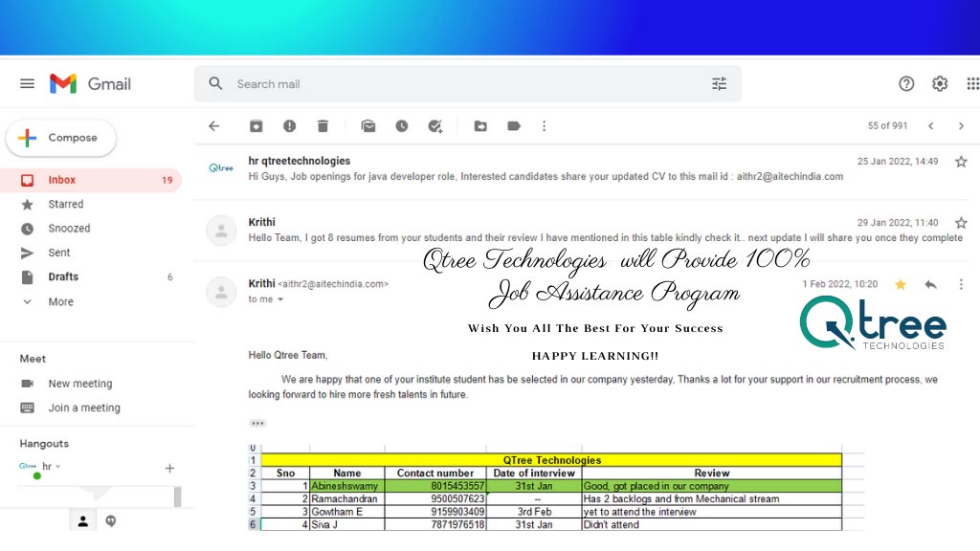Snooze this conversation
Viewport: 980px width, 551px height.
[401, 126]
